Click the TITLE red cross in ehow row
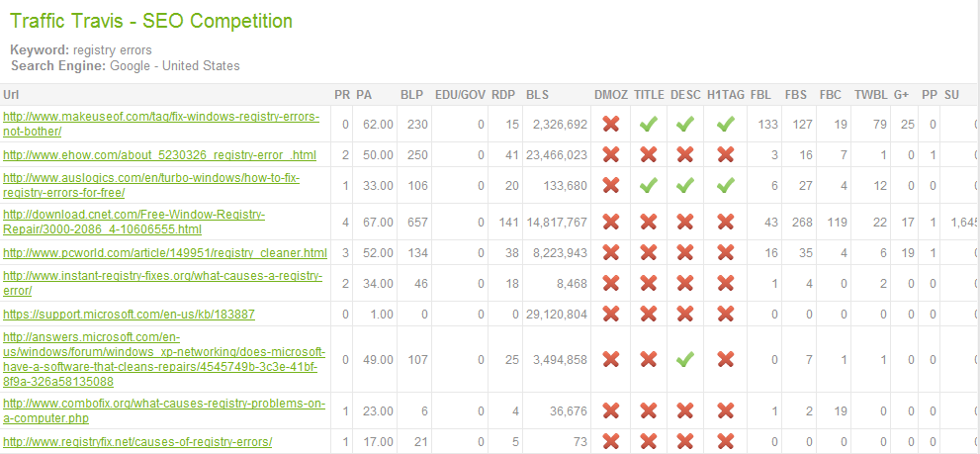 click(648, 154)
